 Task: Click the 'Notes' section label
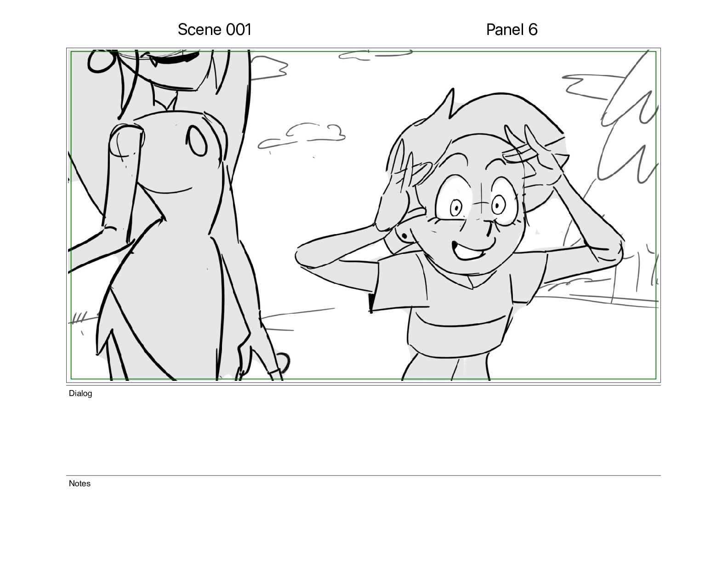(x=80, y=483)
